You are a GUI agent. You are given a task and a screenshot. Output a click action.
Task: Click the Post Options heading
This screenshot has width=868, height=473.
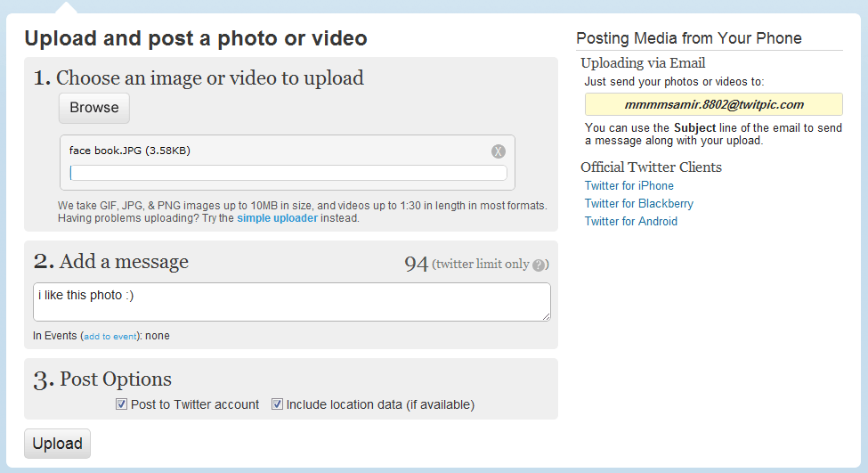[x=102, y=379]
